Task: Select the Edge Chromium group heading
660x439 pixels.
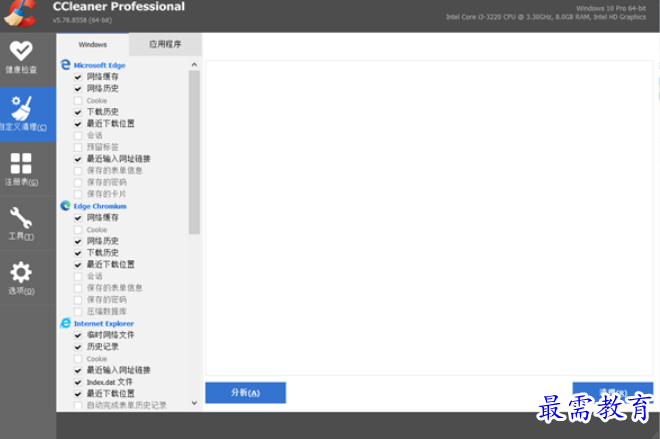Action: click(100, 206)
